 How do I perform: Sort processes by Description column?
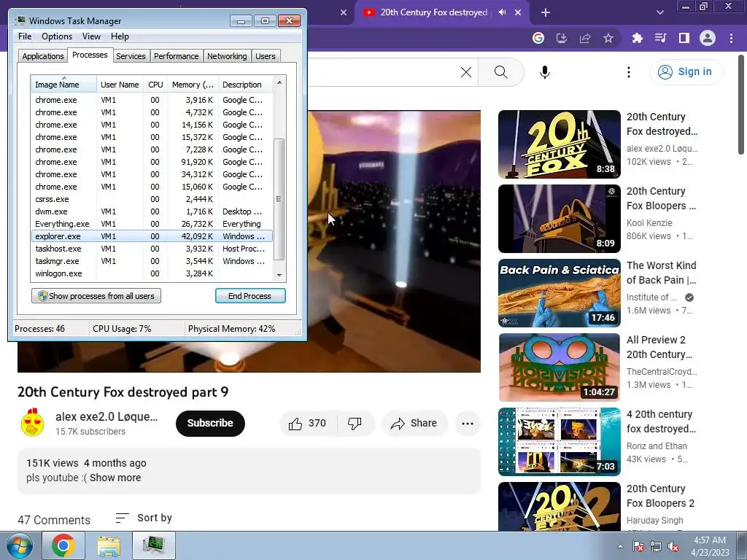[x=245, y=85]
